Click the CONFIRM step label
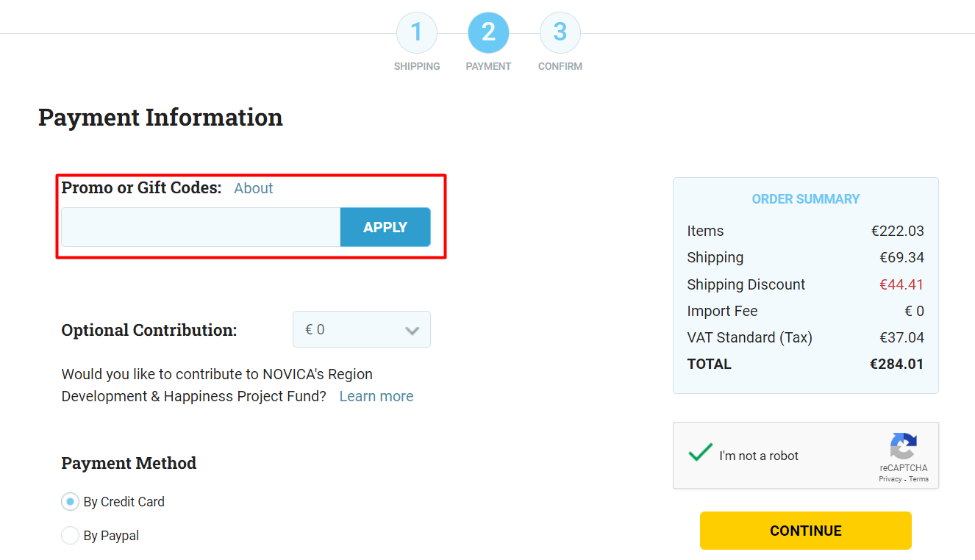This screenshot has height=560, width=975. click(560, 66)
